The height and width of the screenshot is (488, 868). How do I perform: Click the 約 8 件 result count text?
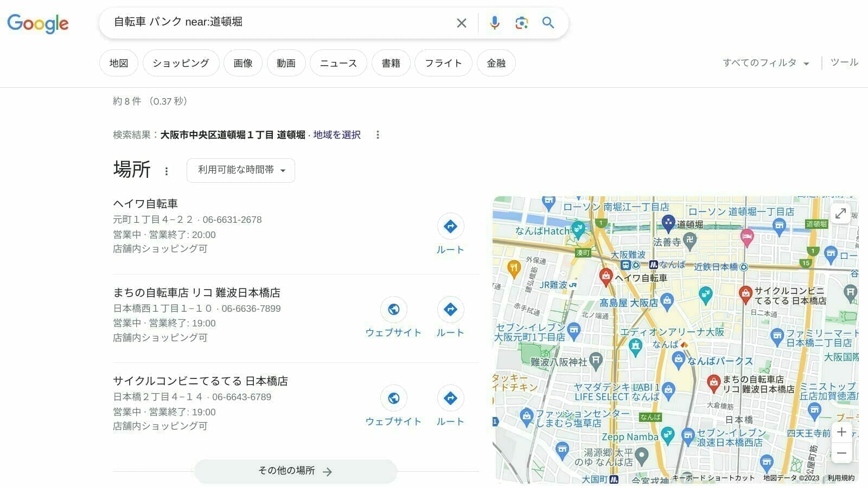click(x=127, y=101)
